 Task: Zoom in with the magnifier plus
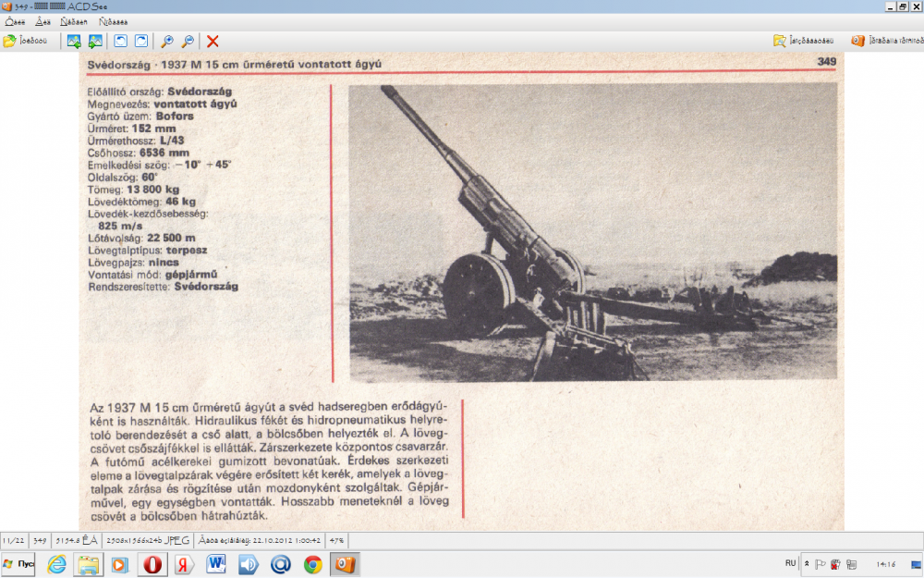[167, 41]
